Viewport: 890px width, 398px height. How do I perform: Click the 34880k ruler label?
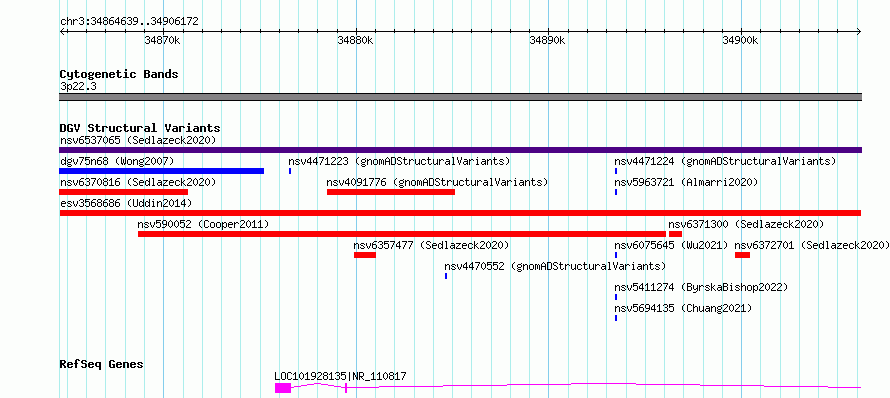coord(355,40)
